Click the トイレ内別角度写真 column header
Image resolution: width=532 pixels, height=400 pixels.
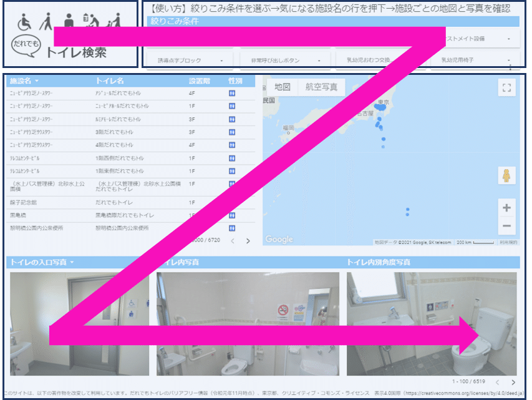[379, 262]
